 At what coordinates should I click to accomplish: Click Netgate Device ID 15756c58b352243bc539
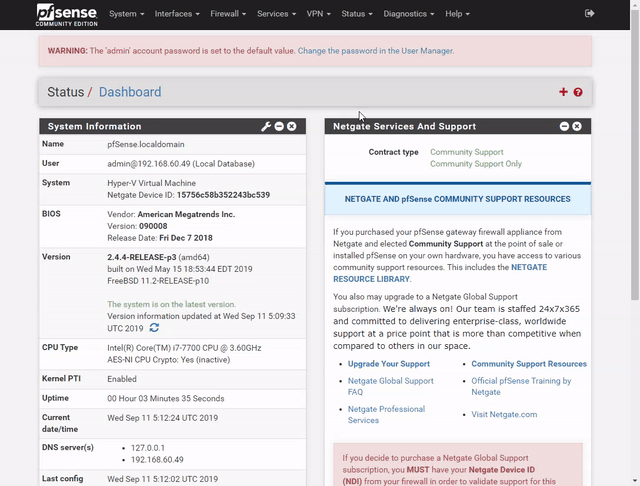tap(223, 195)
